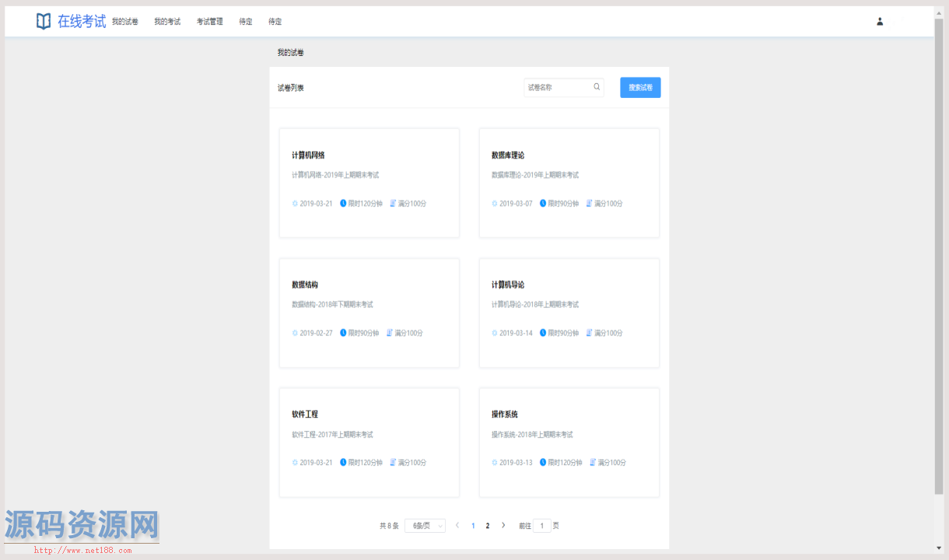Click the clock icon on 计算机导论 card
Image resolution: width=949 pixels, height=560 pixels.
[x=543, y=333]
